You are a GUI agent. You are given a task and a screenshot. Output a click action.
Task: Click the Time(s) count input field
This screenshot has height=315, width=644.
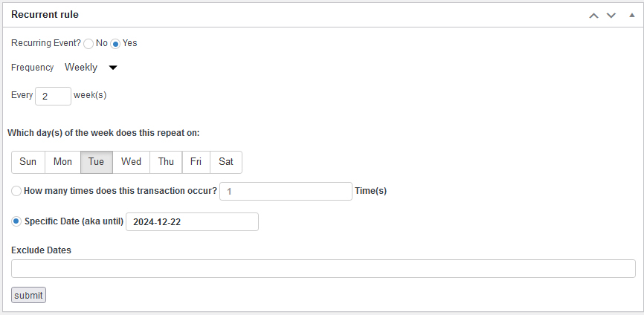286,191
